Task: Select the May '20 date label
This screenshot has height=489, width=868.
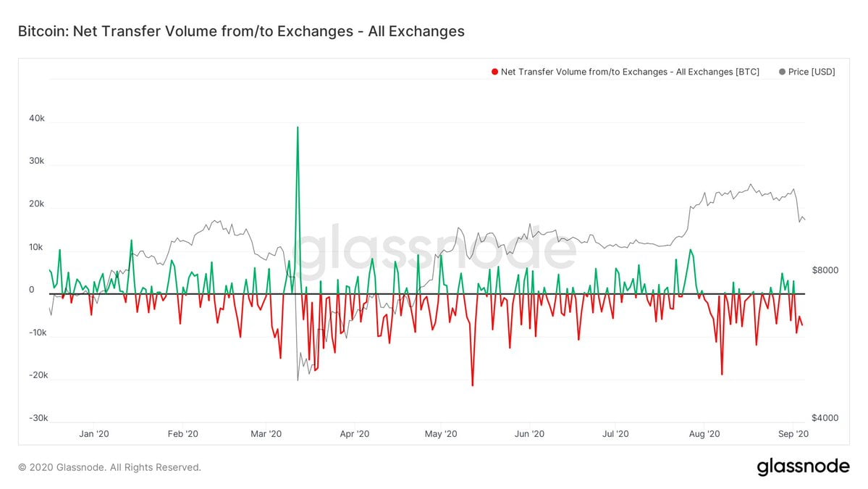Action: (441, 434)
